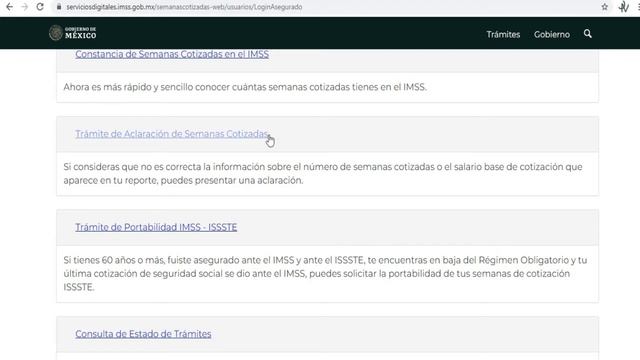640x360 pixels.
Task: Open Trámite de Aclaración de Semanas Cotizadas
Action: pos(172,134)
